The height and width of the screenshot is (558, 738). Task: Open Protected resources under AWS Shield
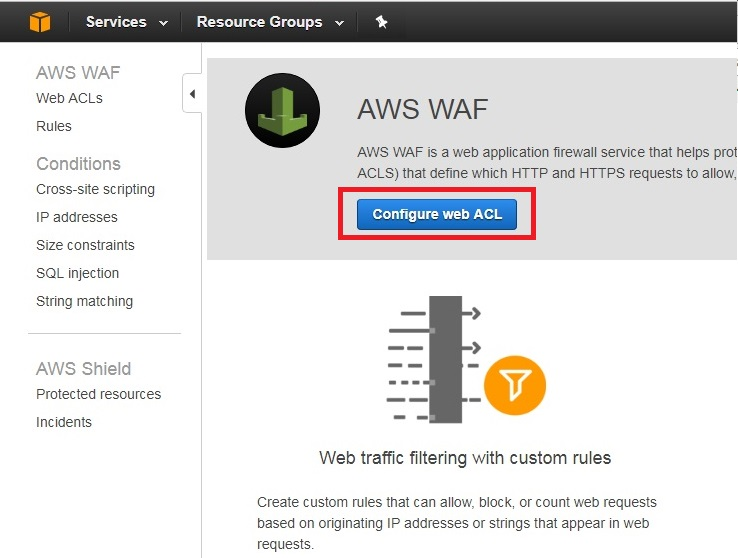(98, 394)
